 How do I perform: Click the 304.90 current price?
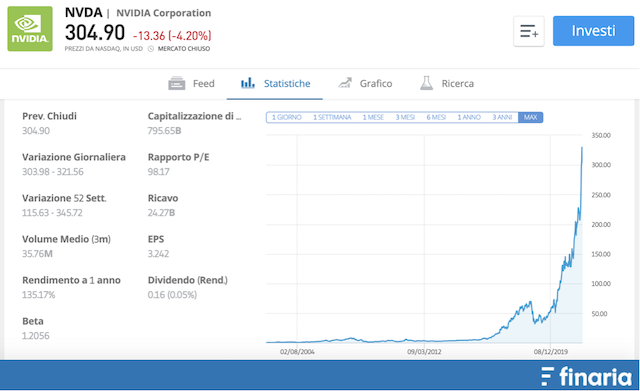coord(95,33)
